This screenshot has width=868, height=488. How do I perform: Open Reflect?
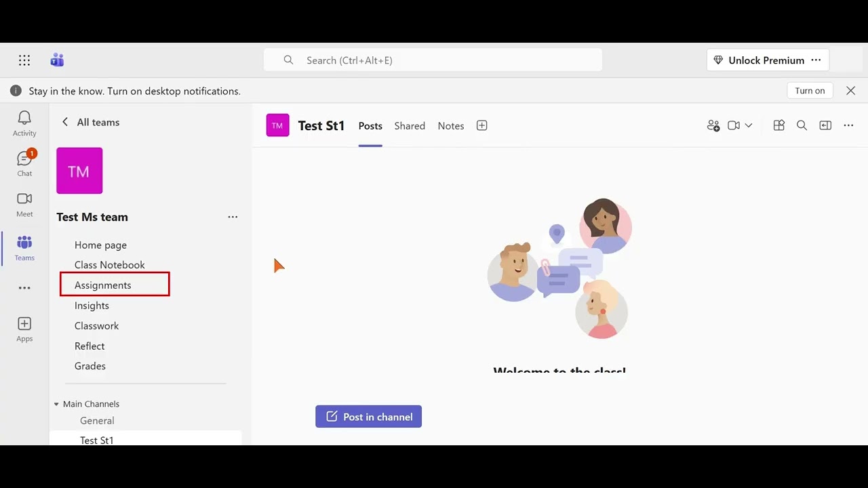point(90,346)
